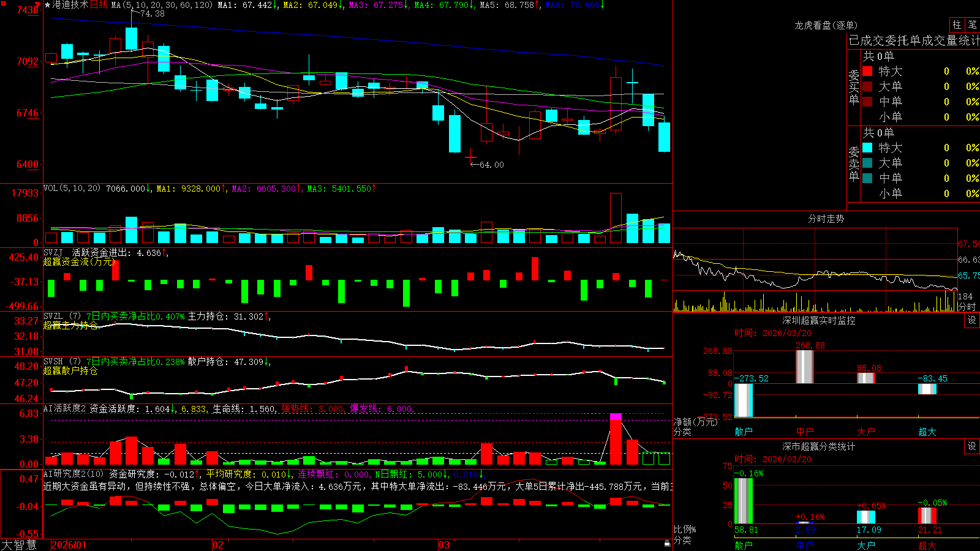Click the 64.00 low price marker
Viewport: 980px width, 551px height.
pos(491,165)
